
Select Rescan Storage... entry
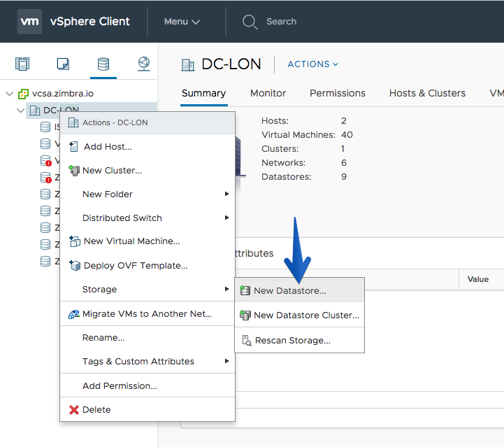(x=300, y=340)
